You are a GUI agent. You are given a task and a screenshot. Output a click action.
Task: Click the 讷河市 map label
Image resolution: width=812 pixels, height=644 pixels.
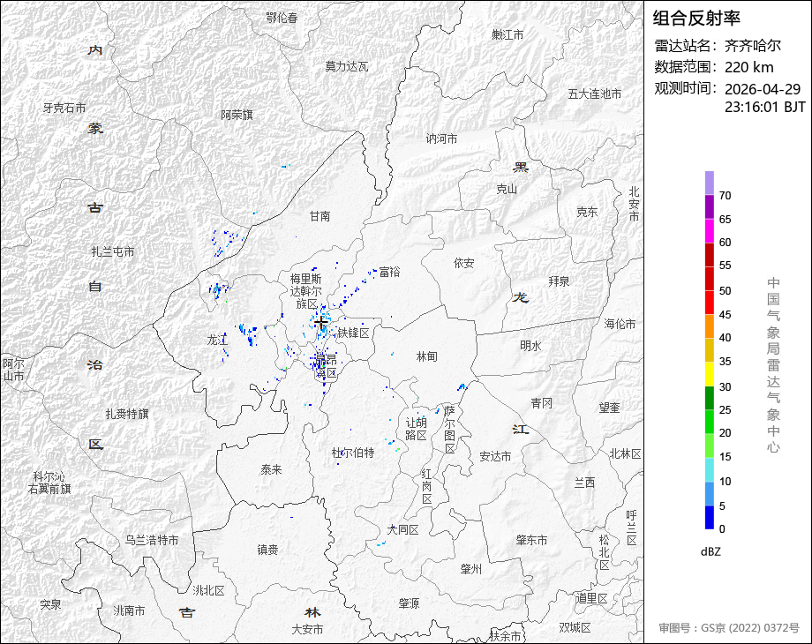pos(441,139)
